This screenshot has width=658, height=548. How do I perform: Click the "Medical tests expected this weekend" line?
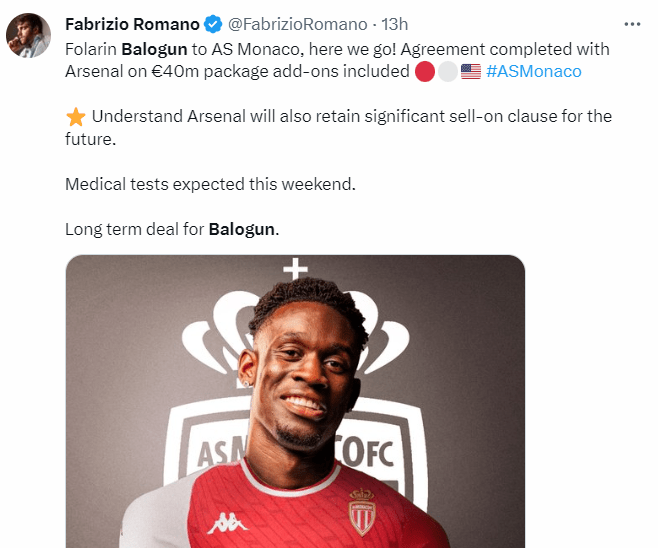(210, 184)
